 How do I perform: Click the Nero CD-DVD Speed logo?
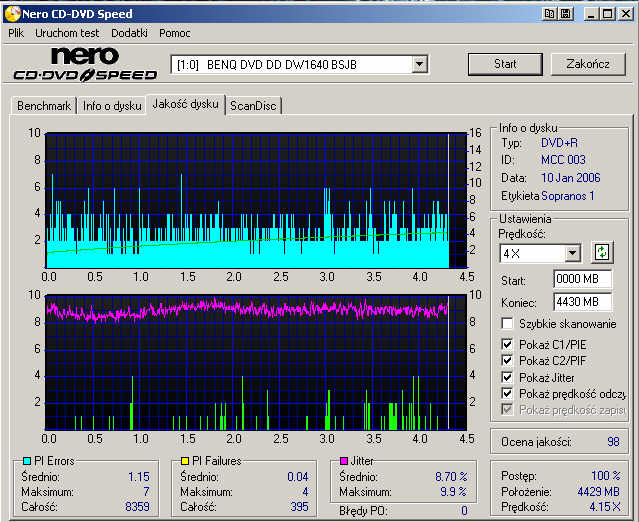tap(85, 64)
